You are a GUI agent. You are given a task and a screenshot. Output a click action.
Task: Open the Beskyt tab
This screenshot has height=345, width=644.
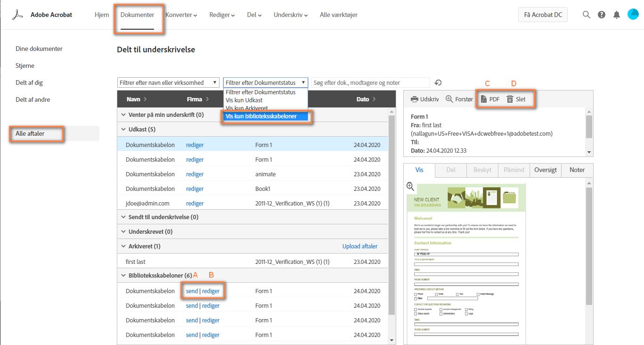pos(482,170)
